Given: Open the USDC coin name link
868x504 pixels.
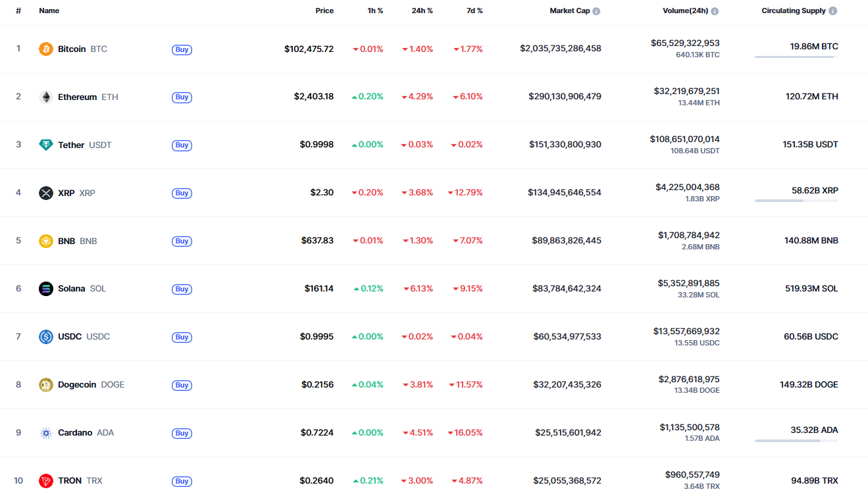Looking at the screenshot, I should (x=70, y=337).
